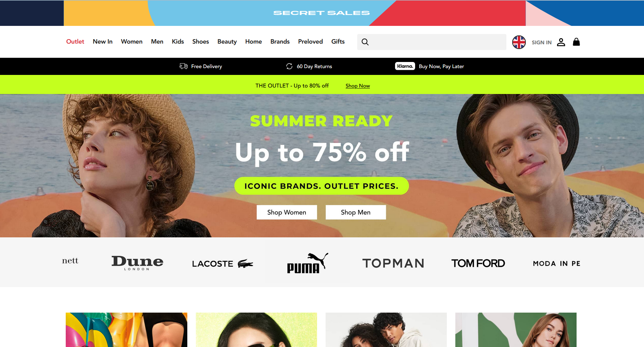Select the Tom Ford brand logo

[x=478, y=263]
